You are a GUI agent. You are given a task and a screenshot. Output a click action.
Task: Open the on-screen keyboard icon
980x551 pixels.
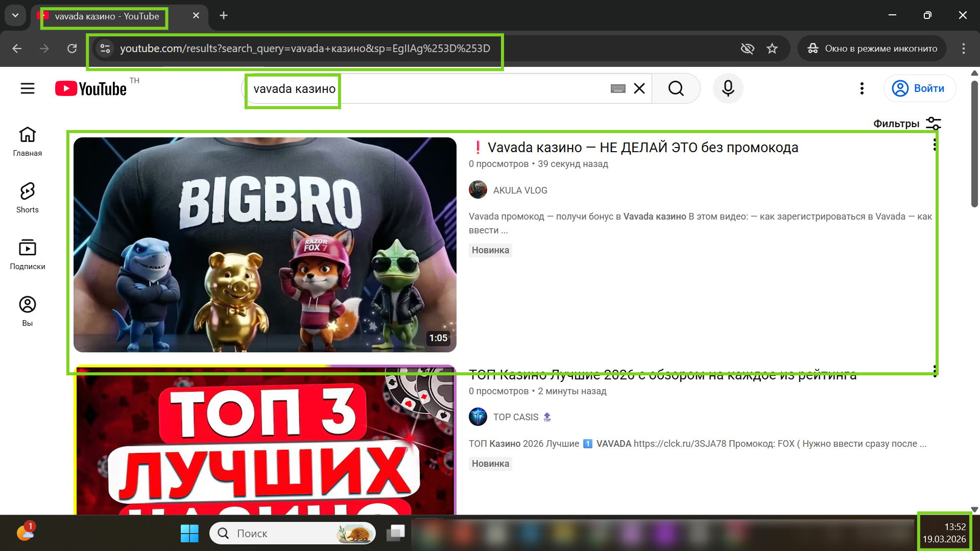pyautogui.click(x=617, y=89)
